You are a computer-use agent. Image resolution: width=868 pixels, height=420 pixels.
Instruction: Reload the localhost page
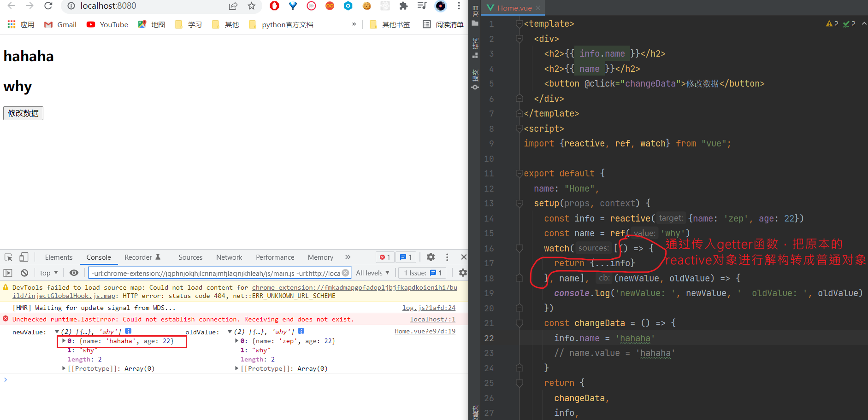pyautogui.click(x=48, y=6)
